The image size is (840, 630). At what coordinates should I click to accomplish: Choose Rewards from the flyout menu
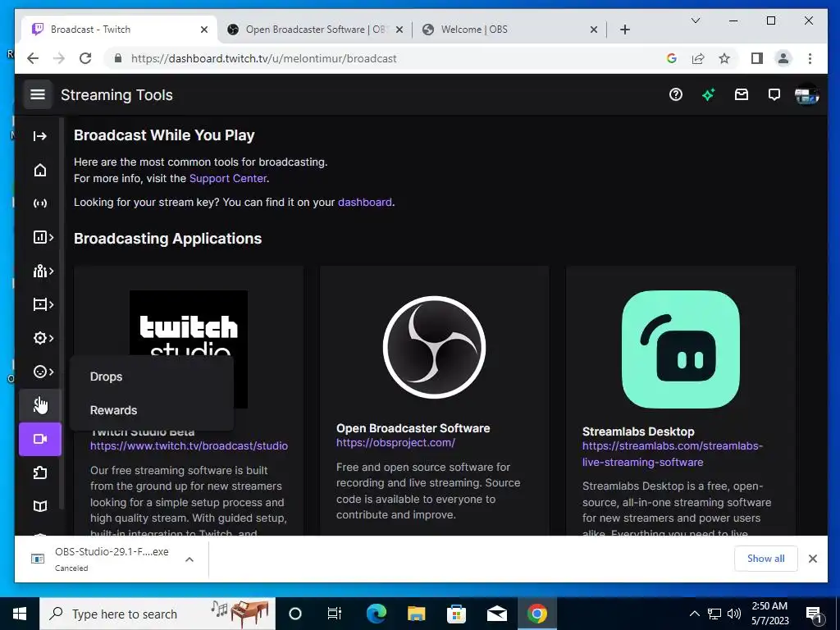pos(113,410)
